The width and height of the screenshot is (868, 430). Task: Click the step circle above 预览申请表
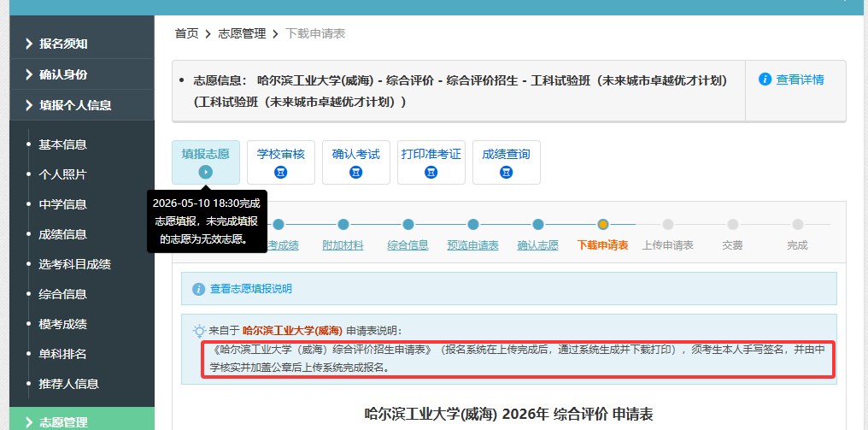pyautogui.click(x=472, y=225)
